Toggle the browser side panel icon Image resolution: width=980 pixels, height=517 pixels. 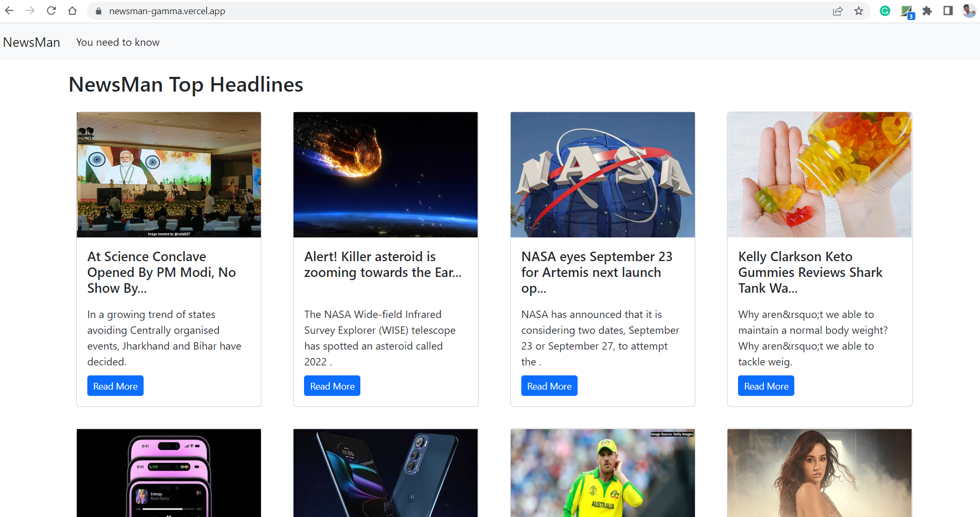pos(948,11)
